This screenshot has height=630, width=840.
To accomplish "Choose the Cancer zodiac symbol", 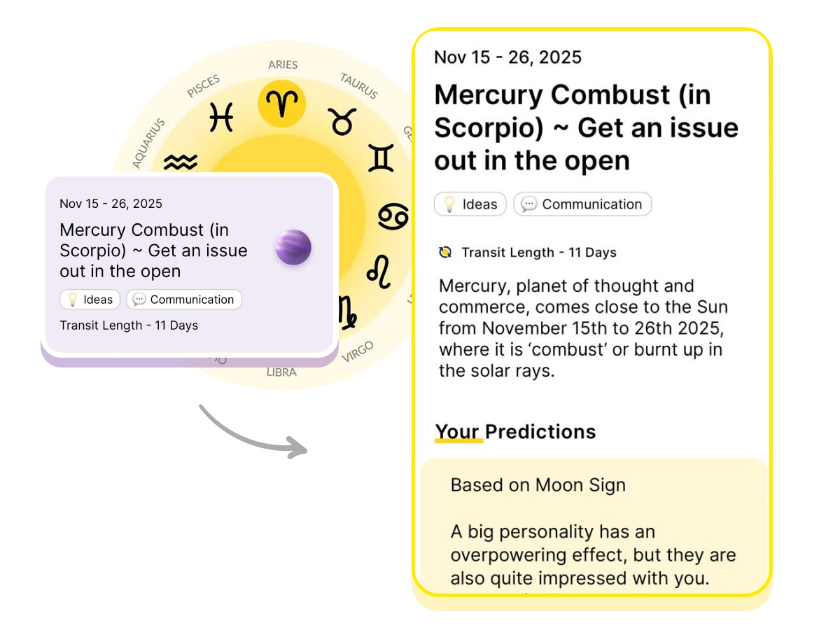I will pos(393,216).
